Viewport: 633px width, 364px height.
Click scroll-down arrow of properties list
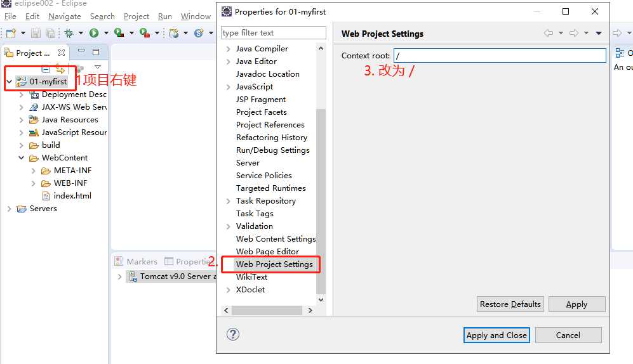click(x=321, y=299)
